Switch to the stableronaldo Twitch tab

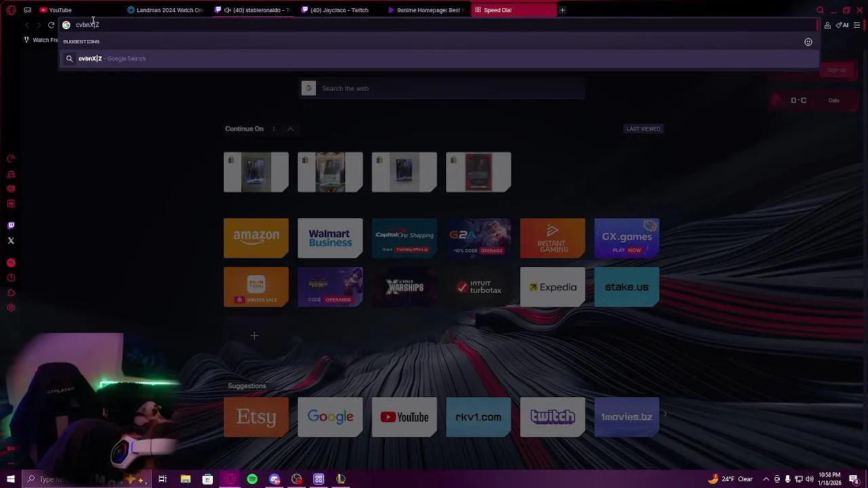click(254, 10)
